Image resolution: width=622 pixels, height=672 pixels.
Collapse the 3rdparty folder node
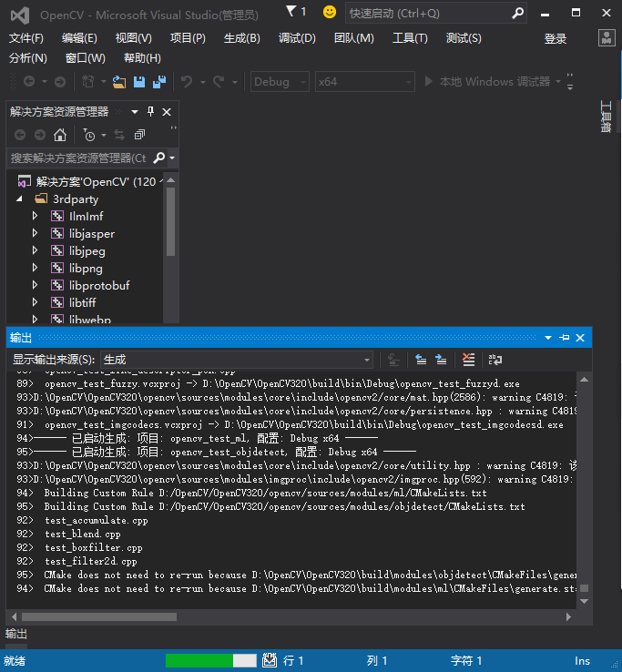click(19, 199)
